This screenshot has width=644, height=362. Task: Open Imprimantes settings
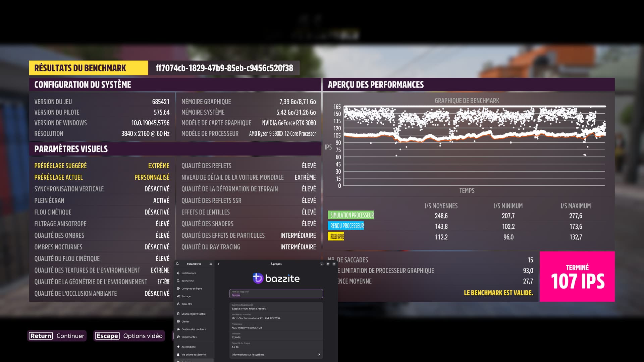pos(189,337)
